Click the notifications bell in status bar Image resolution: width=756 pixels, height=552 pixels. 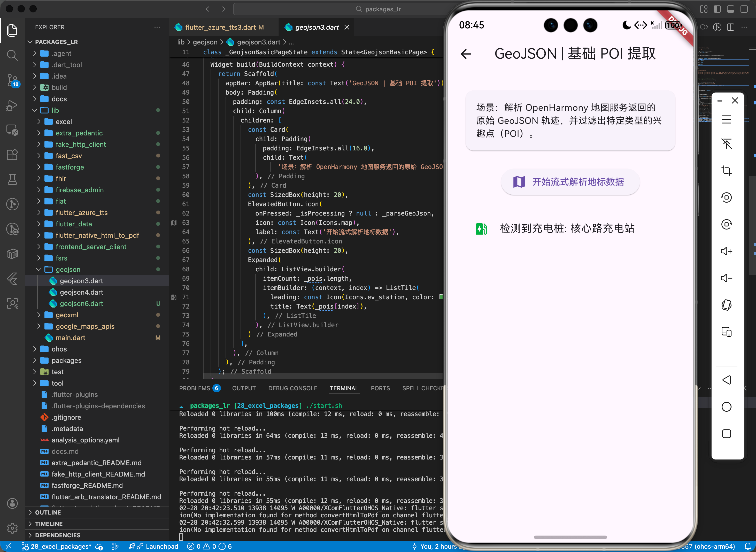[748, 546]
